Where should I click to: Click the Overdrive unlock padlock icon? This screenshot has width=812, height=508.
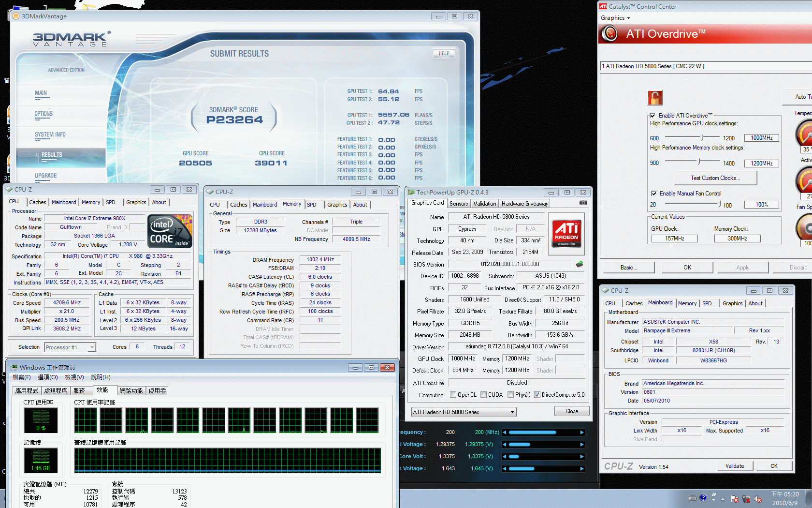[x=655, y=98]
